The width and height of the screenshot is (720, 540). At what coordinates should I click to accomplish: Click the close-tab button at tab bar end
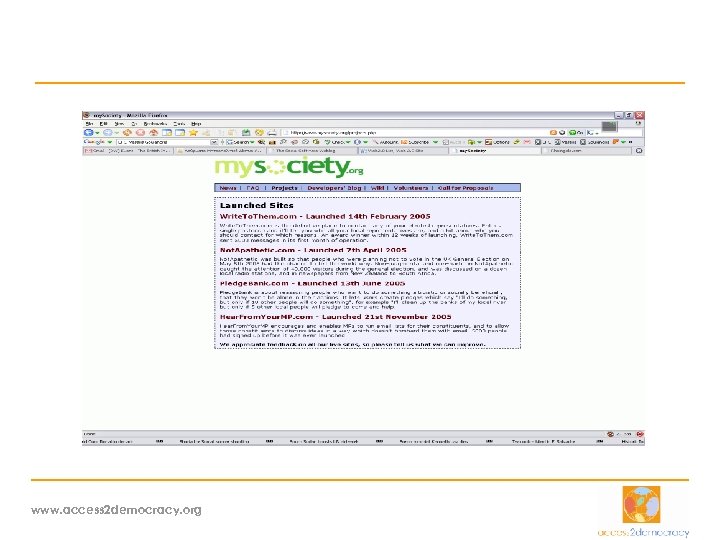tap(639, 151)
